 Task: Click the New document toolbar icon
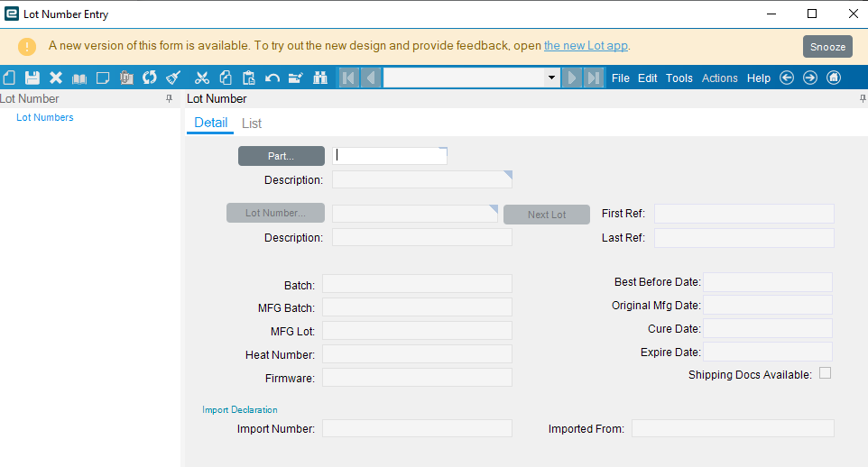(x=9, y=78)
